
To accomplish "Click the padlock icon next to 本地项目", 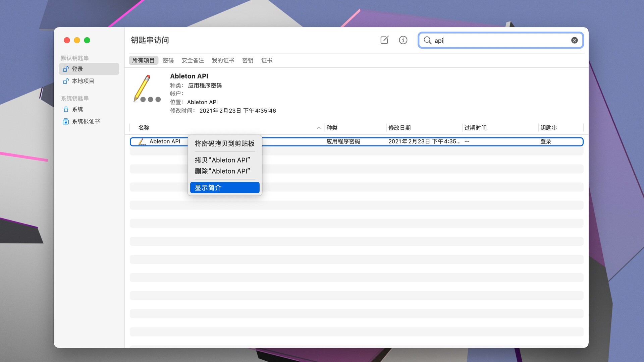I will pyautogui.click(x=66, y=81).
